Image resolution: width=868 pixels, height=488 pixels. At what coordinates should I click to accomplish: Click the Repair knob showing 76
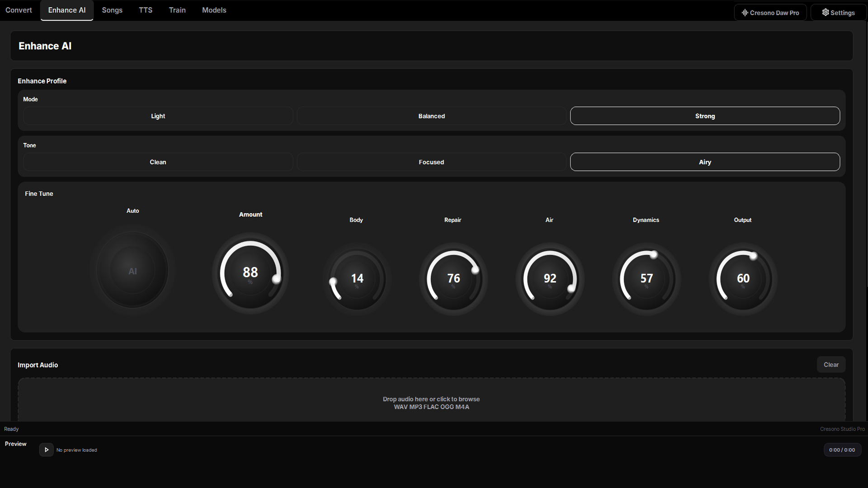tap(453, 279)
